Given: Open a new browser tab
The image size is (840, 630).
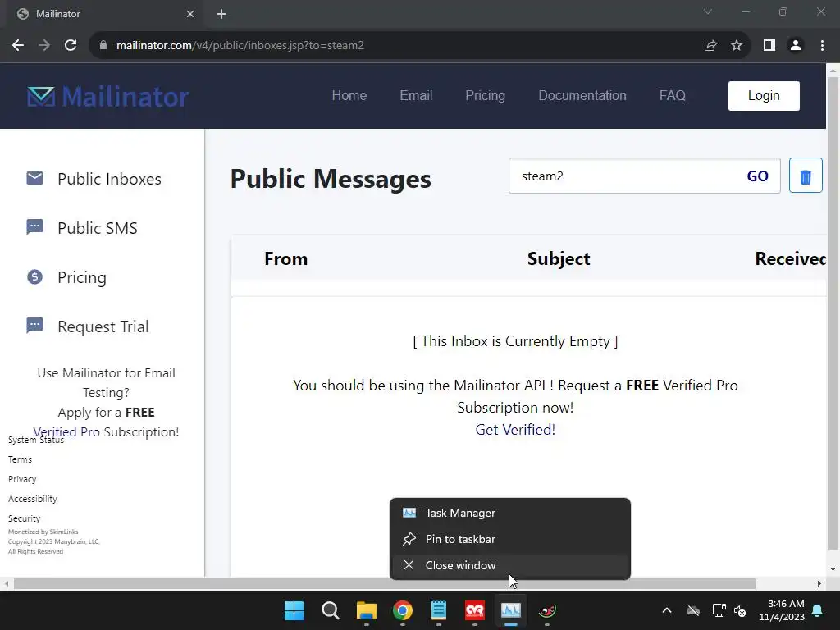Looking at the screenshot, I should (221, 14).
